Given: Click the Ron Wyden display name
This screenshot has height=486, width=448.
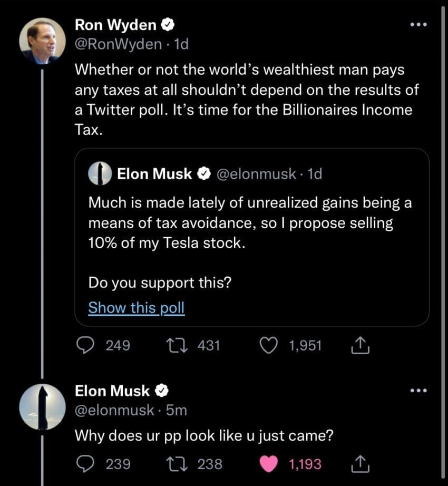Looking at the screenshot, I should coord(115,24).
